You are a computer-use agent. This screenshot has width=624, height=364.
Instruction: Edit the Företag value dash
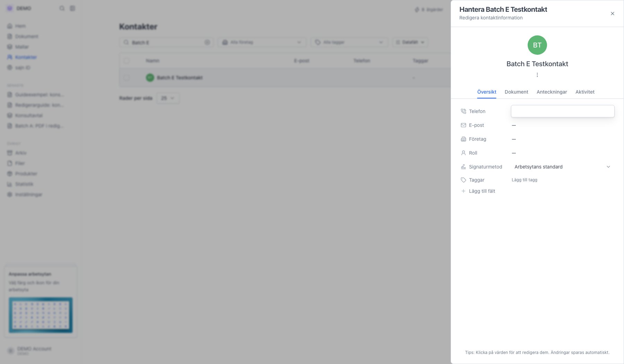pyautogui.click(x=514, y=139)
